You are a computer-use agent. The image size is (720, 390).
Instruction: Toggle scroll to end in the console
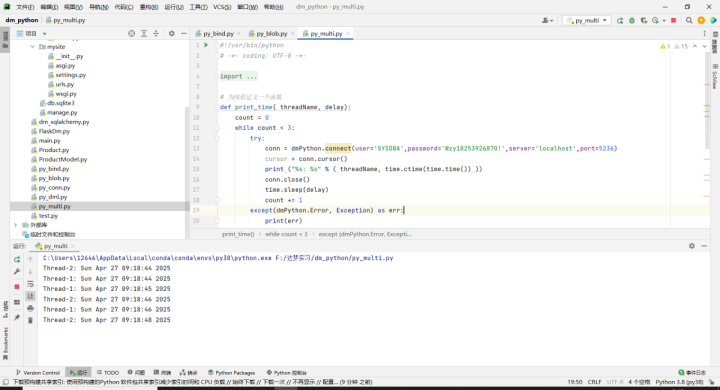click(30, 296)
